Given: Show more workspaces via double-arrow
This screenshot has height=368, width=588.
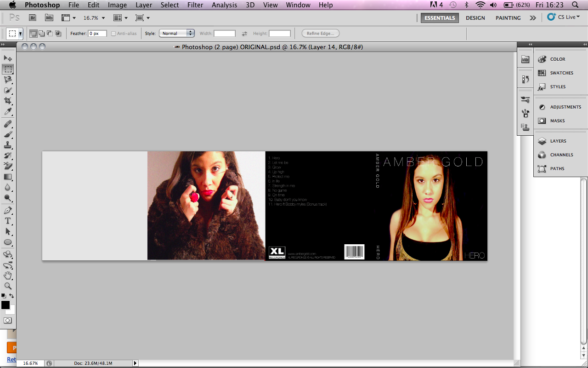Looking at the screenshot, I should click(x=532, y=18).
